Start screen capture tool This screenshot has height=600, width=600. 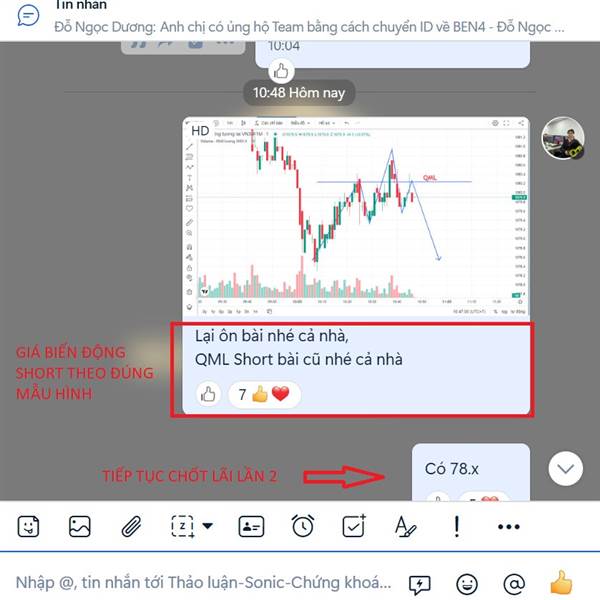183,527
